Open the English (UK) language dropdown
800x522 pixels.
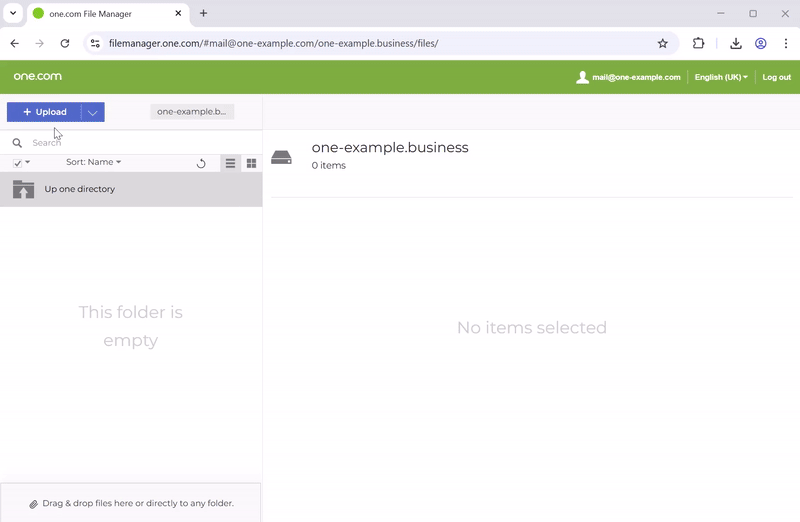coord(721,77)
